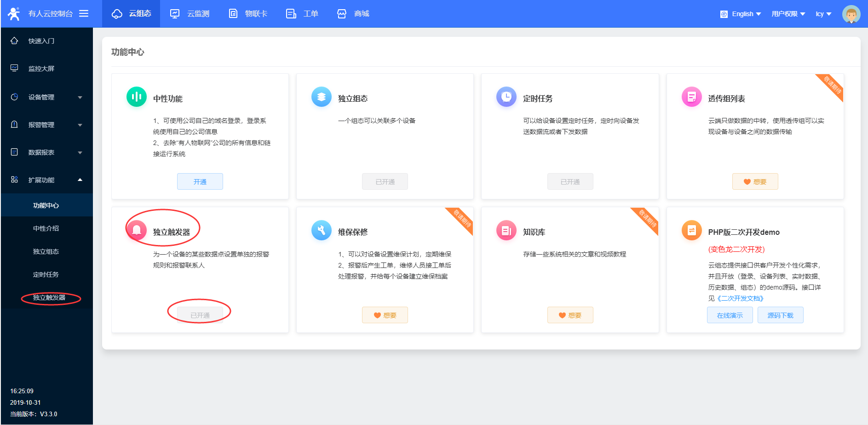The height and width of the screenshot is (425, 868).
Task: Select 定时任务 in the sidebar submenu
Action: click(47, 274)
